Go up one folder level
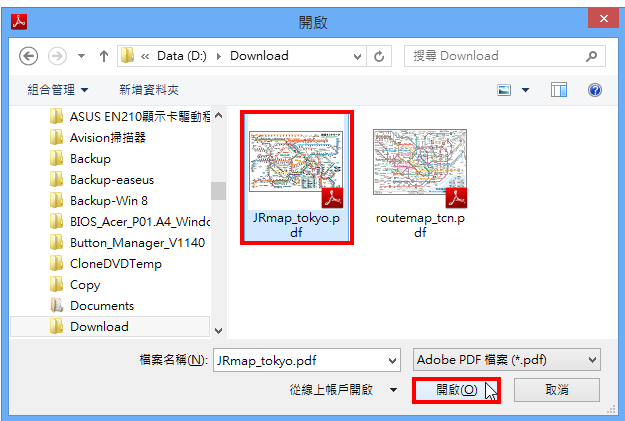The image size is (625, 421). tap(104, 56)
